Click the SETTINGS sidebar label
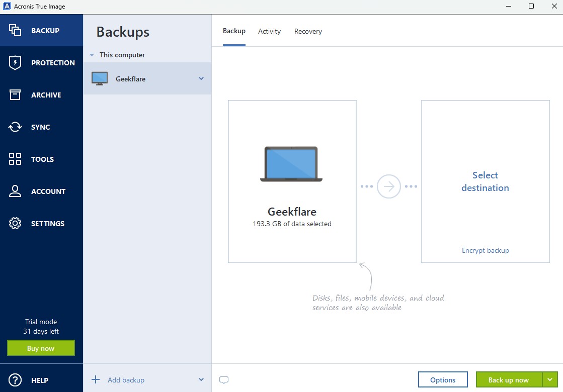 pyautogui.click(x=48, y=224)
